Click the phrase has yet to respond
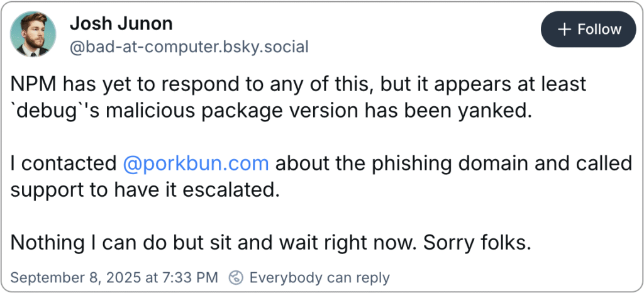 click(x=143, y=84)
